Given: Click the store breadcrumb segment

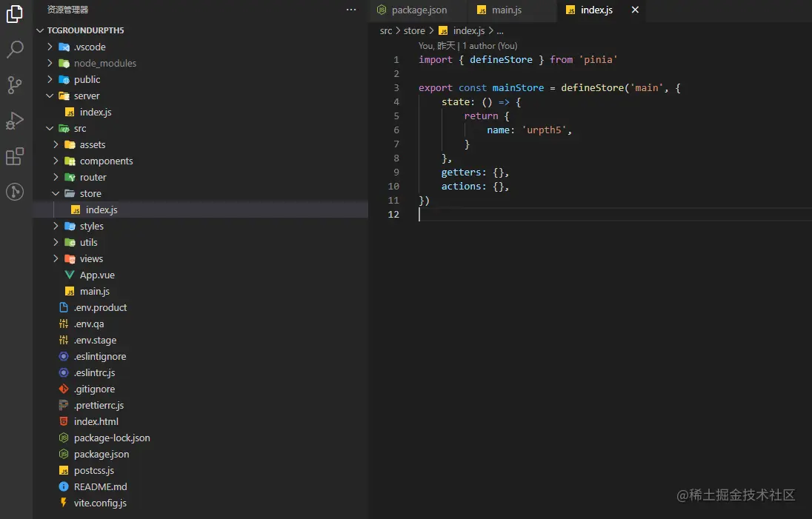Looking at the screenshot, I should point(414,30).
